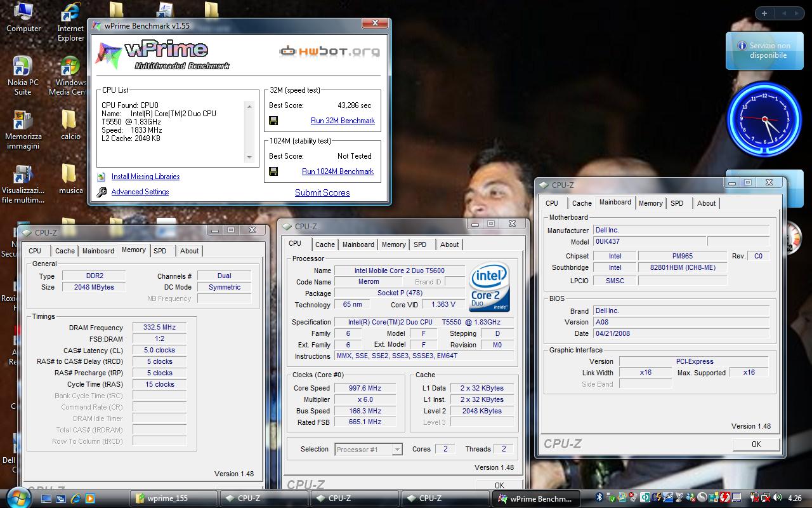812x508 pixels.
Task: Click the Core Speed 997.6 MHz field
Action: tap(365, 388)
